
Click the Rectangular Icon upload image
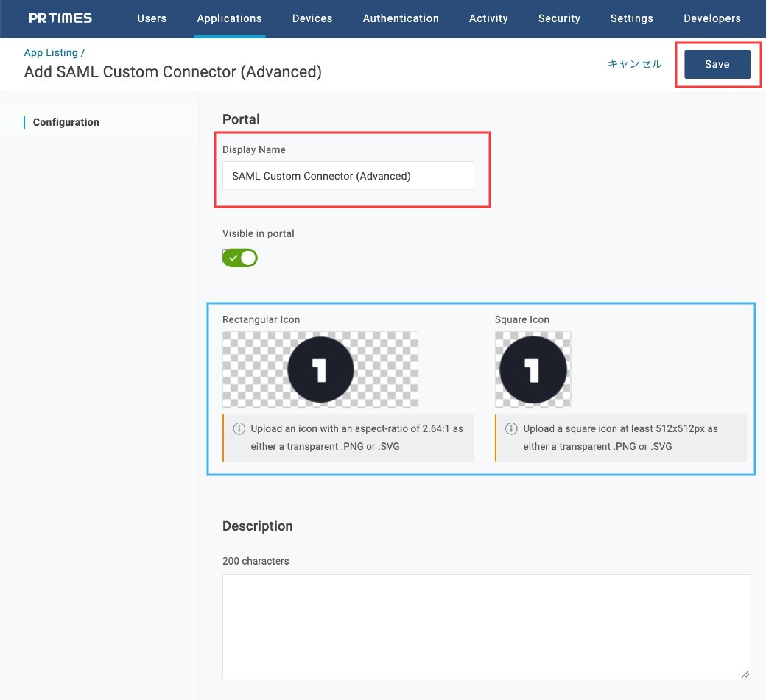tap(320, 369)
